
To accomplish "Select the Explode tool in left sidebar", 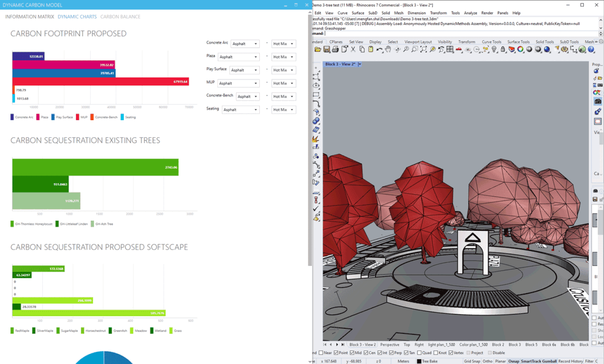I will (316, 139).
